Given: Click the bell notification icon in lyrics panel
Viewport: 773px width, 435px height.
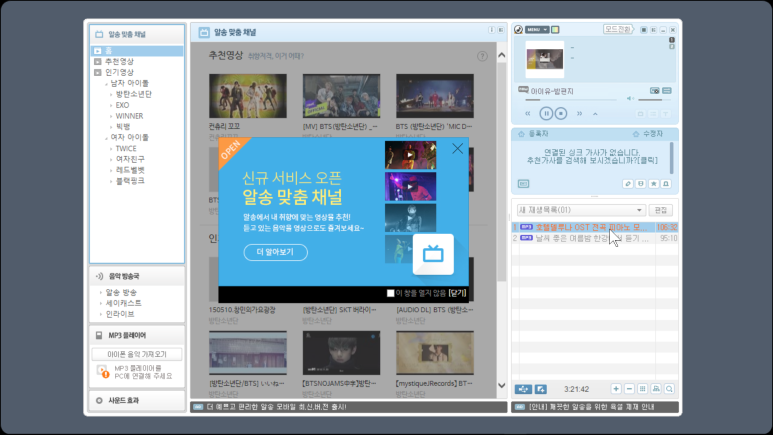Looking at the screenshot, I should pyautogui.click(x=666, y=183).
